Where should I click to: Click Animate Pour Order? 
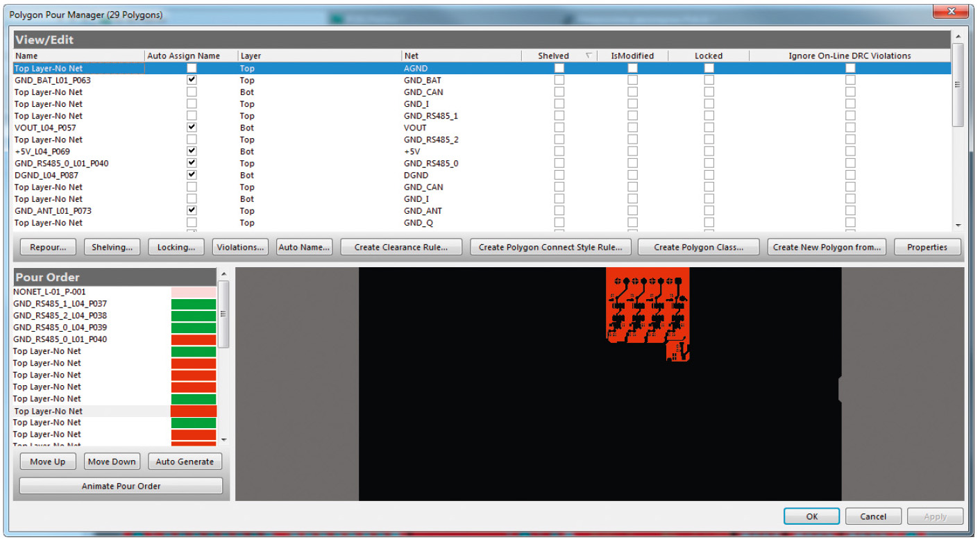(121, 486)
